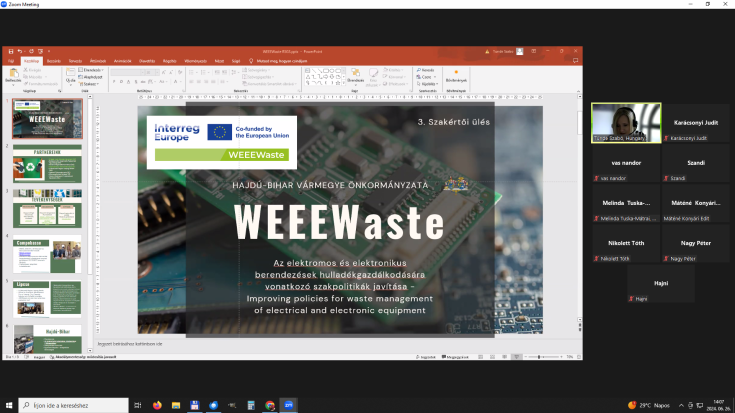Click the Save icon in PowerPoint toolbar
This screenshot has width=735, height=413.
(x=11, y=52)
